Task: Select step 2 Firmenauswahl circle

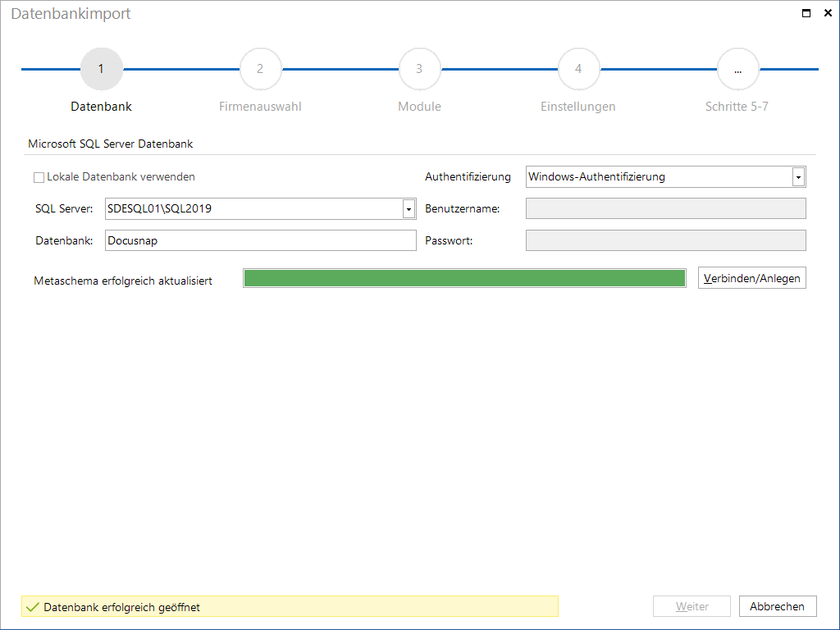Action: (x=260, y=69)
